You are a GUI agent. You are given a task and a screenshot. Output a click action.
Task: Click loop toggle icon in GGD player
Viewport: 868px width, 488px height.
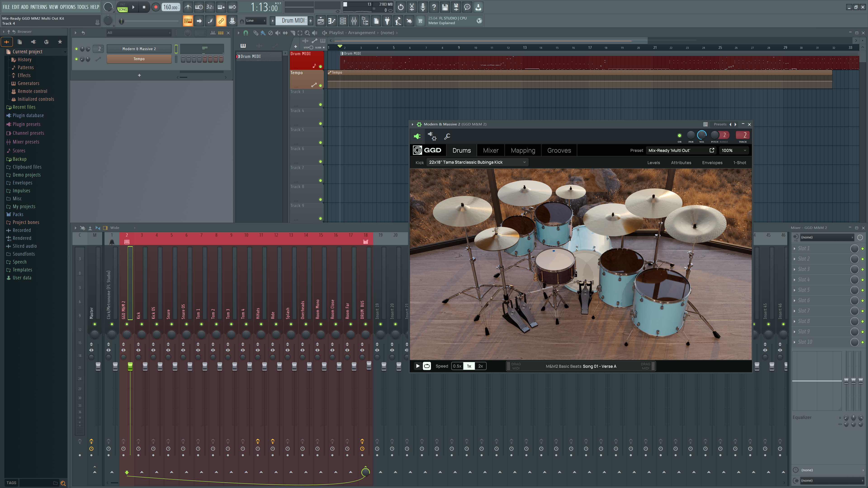427,366
